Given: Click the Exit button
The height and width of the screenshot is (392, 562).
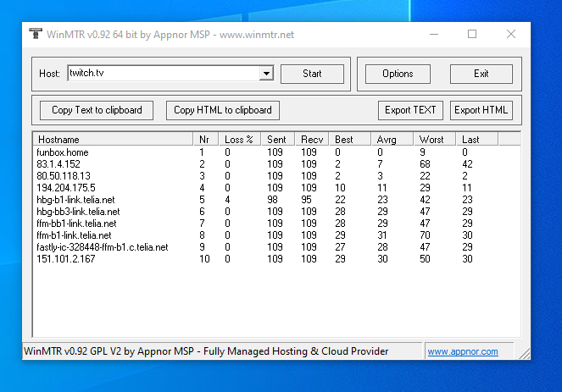Looking at the screenshot, I should [481, 74].
